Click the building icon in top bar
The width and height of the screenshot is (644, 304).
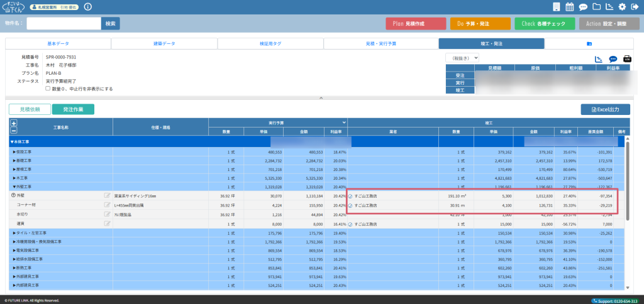pos(556,7)
